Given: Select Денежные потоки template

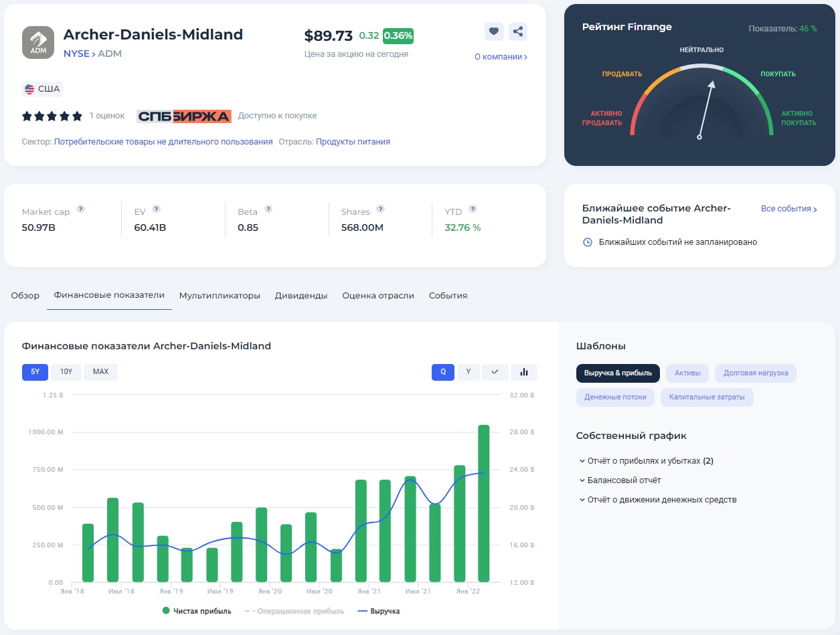Looking at the screenshot, I should click(615, 397).
